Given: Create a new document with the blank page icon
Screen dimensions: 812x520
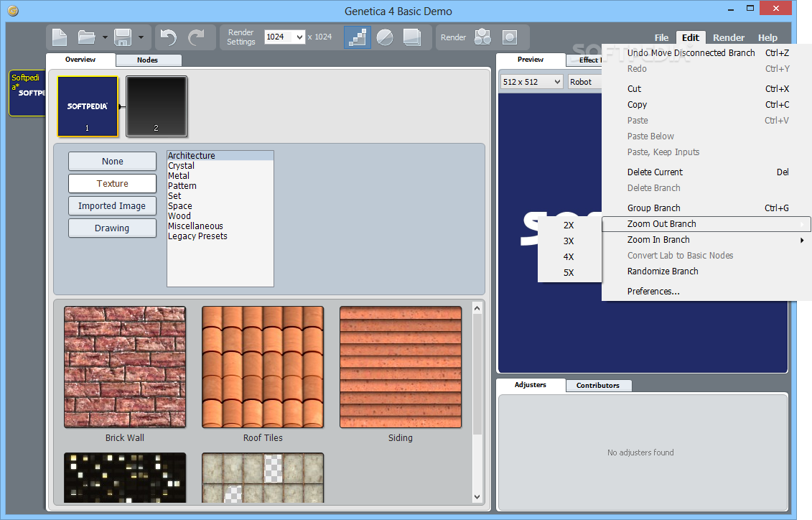Looking at the screenshot, I should tap(60, 37).
